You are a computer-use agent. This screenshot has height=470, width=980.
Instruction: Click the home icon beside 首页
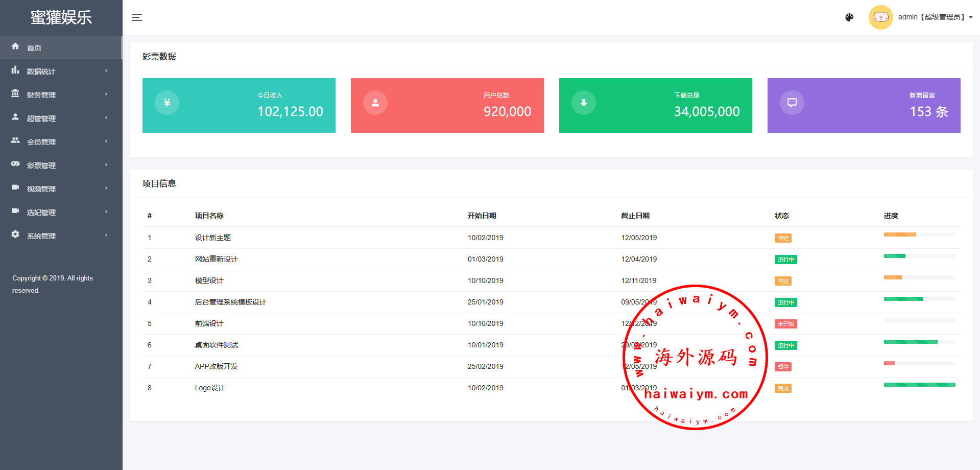[15, 46]
